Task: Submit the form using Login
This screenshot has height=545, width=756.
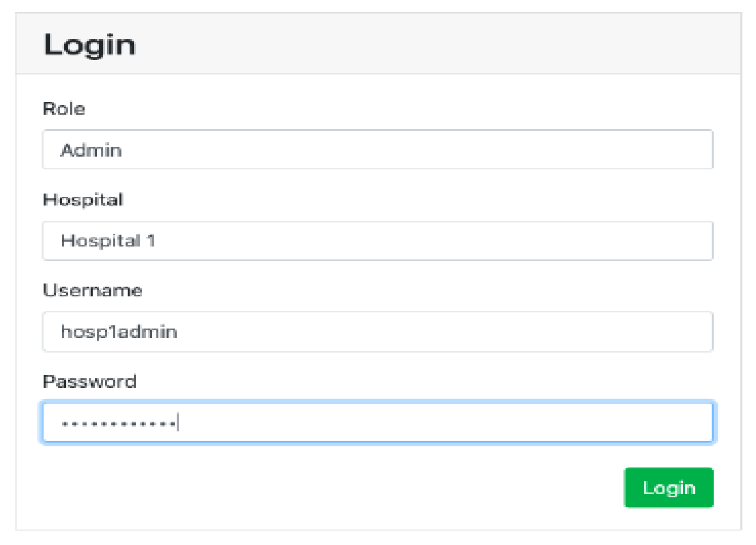Action: click(x=668, y=488)
